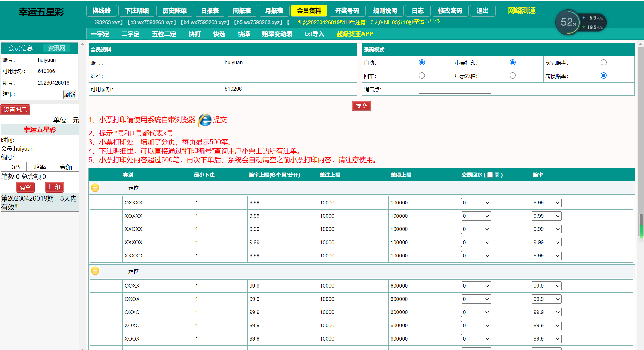Viewport: 644px width, 350px height.
Task: Click the 52% network speed gauge widget
Action: click(568, 22)
